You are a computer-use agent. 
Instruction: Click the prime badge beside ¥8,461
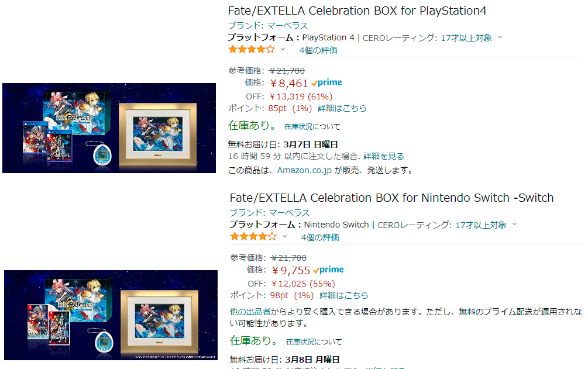(x=326, y=83)
